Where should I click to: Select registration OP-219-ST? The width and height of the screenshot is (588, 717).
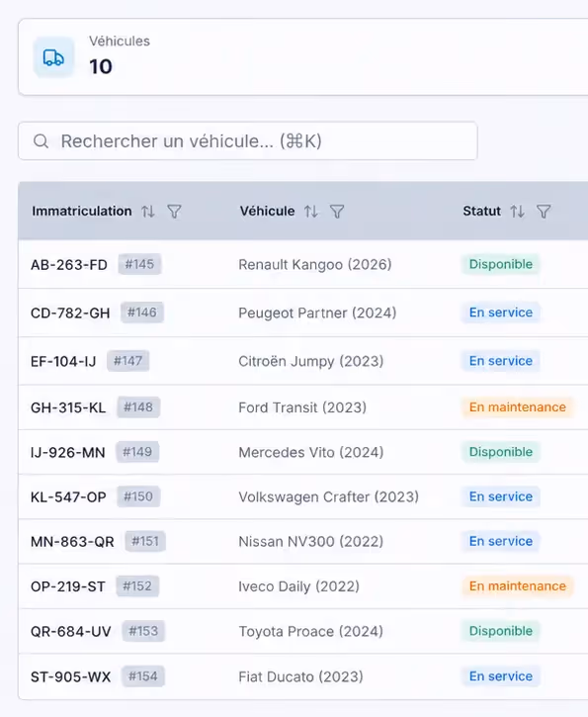click(68, 587)
